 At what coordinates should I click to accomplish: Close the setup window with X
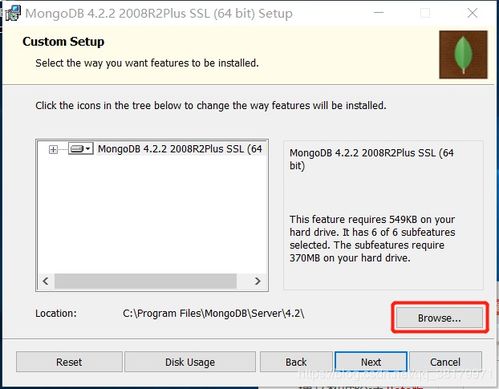click(x=472, y=13)
